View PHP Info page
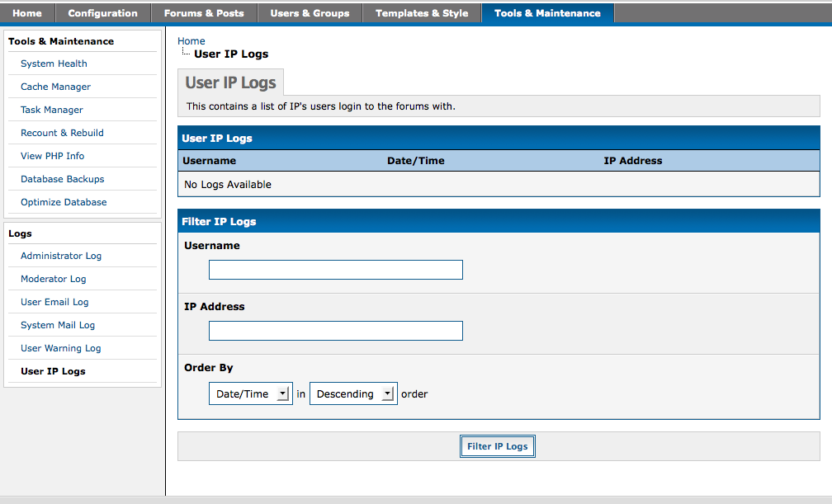832x504 pixels. 52,156
